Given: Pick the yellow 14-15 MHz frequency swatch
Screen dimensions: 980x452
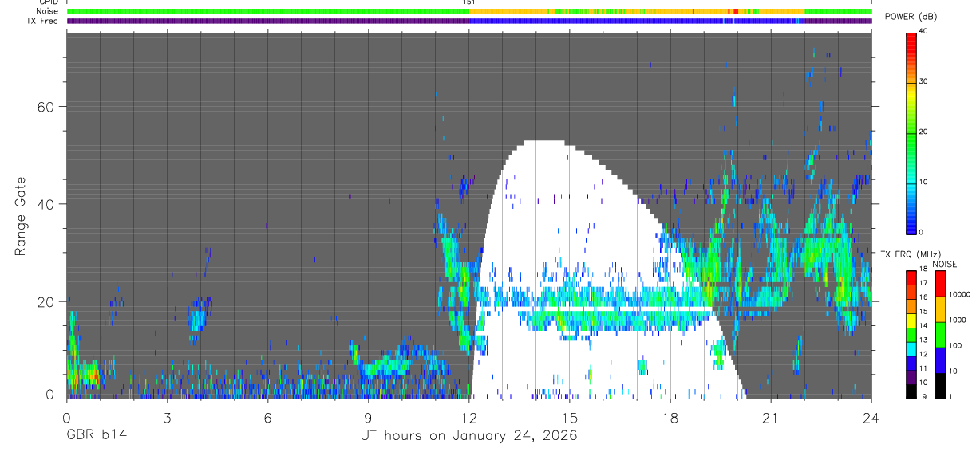Looking at the screenshot, I should pos(911,319).
